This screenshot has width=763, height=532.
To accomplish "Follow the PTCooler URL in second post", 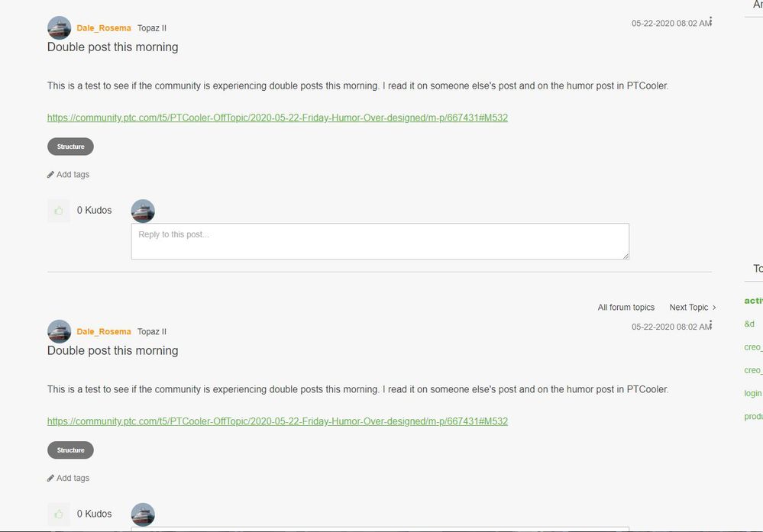I will coord(277,421).
